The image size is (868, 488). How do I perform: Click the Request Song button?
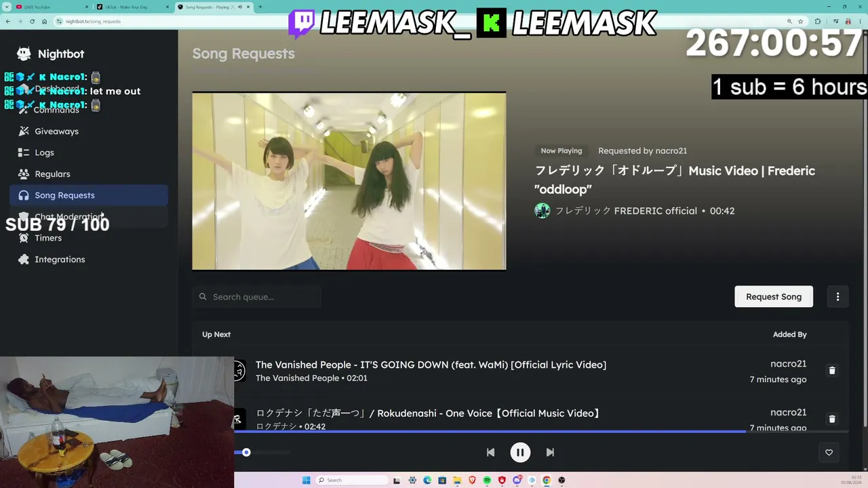(774, 296)
